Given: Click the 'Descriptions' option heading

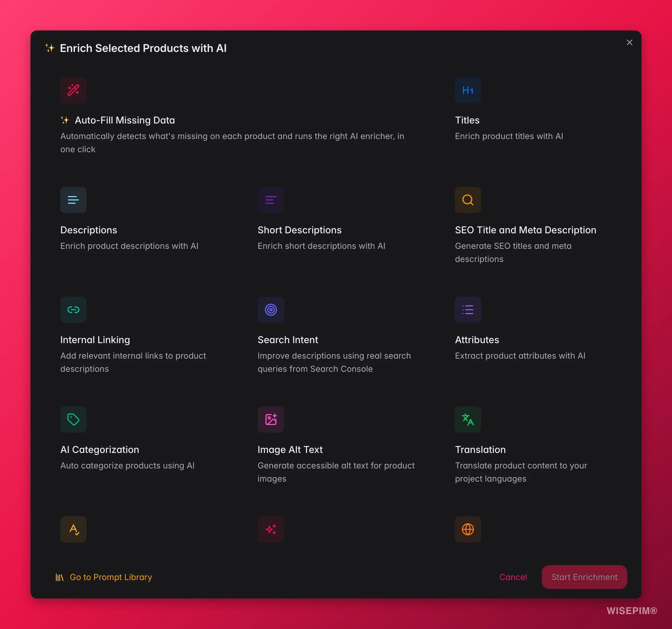Looking at the screenshot, I should (x=89, y=230).
